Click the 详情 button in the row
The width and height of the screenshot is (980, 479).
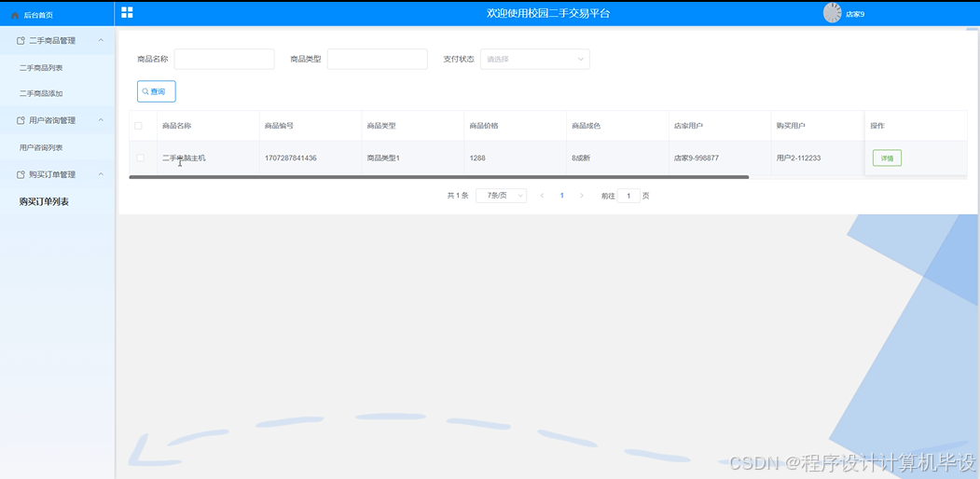tap(887, 158)
